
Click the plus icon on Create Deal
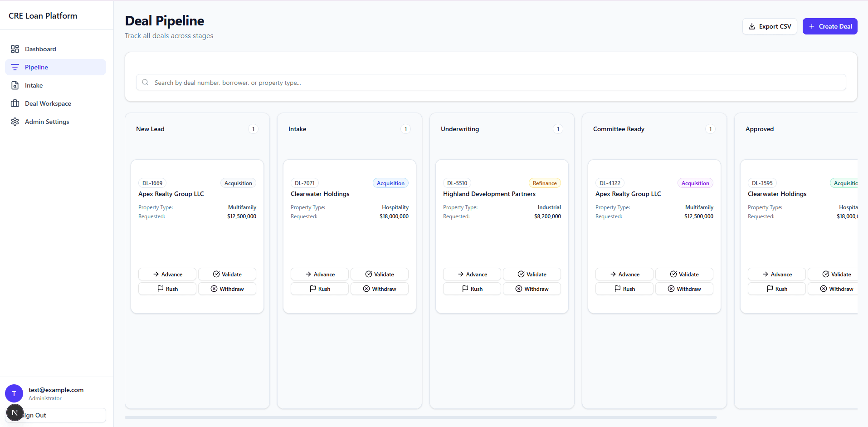click(x=812, y=26)
